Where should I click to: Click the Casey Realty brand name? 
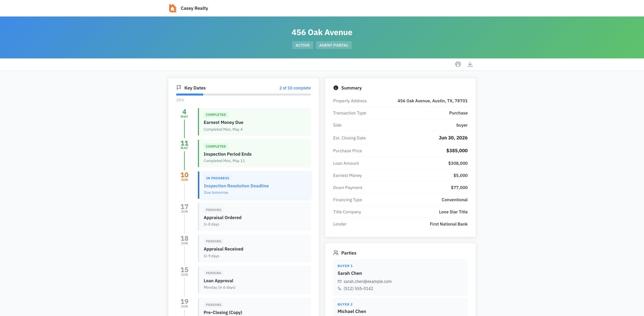pos(194,8)
